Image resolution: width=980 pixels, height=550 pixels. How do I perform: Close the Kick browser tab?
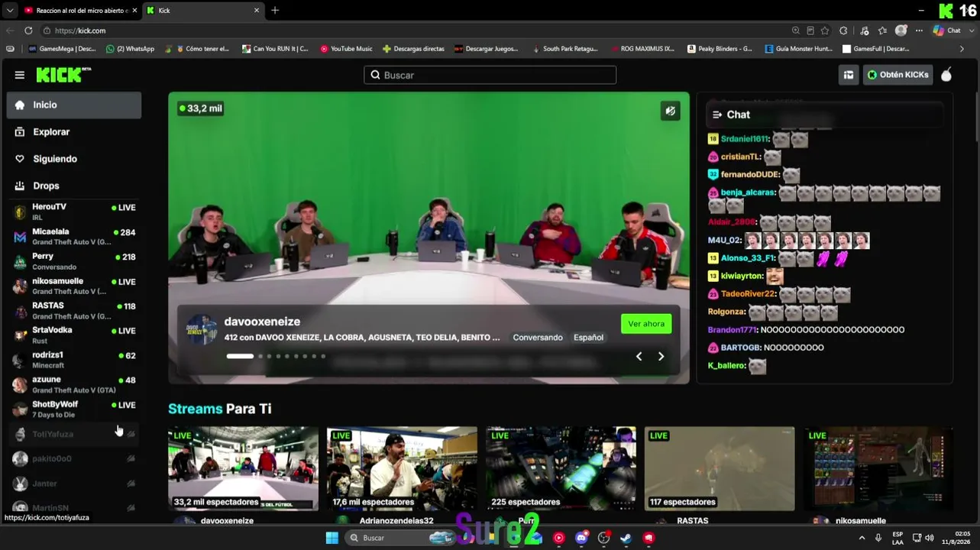[x=257, y=11]
